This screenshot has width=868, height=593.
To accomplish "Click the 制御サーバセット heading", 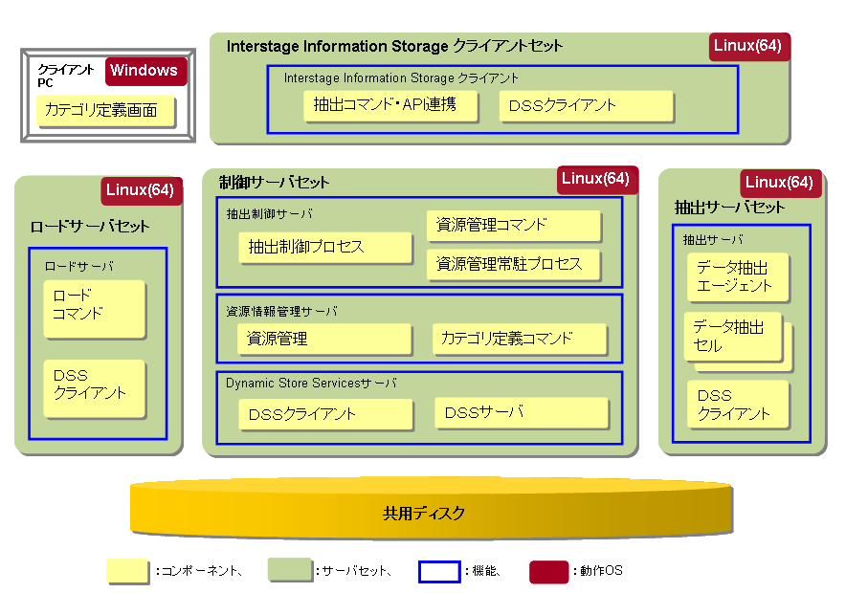I will (x=274, y=182).
